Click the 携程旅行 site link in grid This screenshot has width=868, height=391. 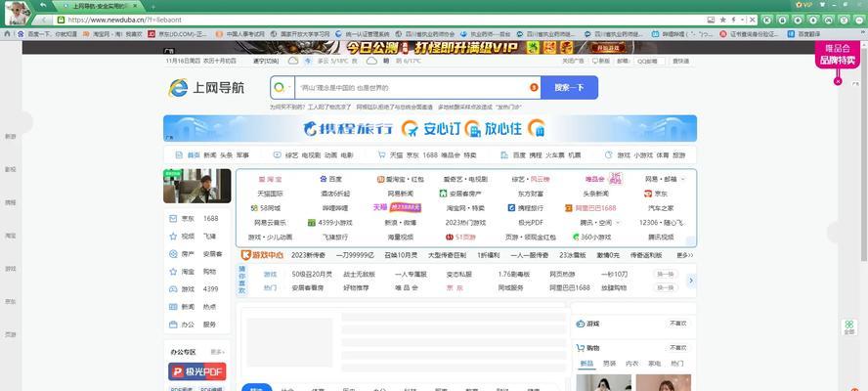click(526, 207)
